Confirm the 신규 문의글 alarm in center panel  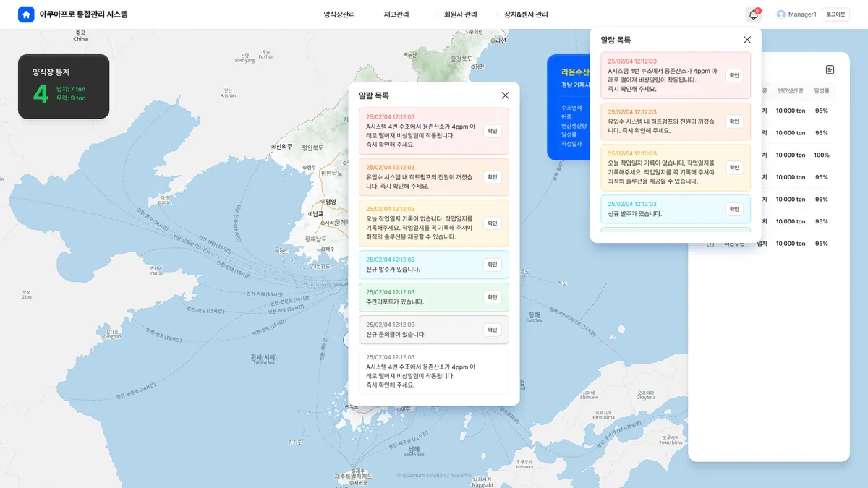493,330
